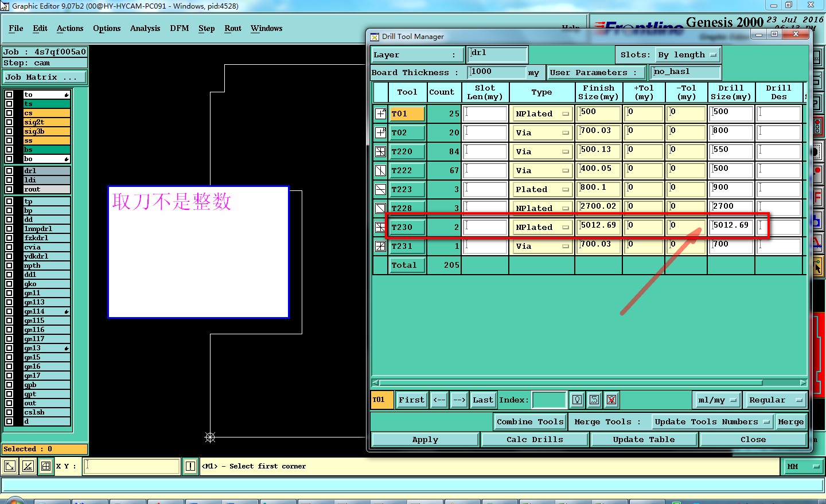Toggle the 'rout' layer checkbox
This screenshot has width=826, height=504.
click(x=9, y=189)
